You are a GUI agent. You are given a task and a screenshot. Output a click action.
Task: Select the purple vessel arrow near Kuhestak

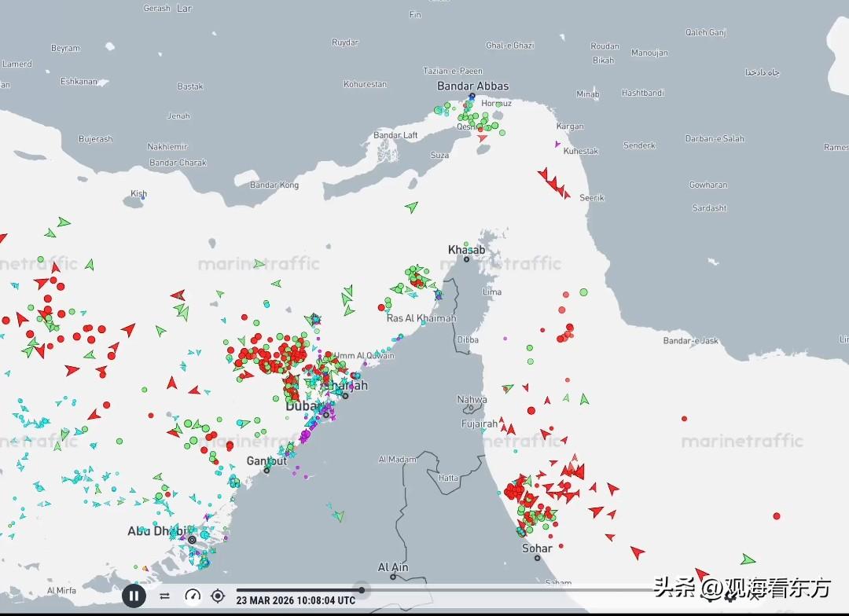point(557,144)
